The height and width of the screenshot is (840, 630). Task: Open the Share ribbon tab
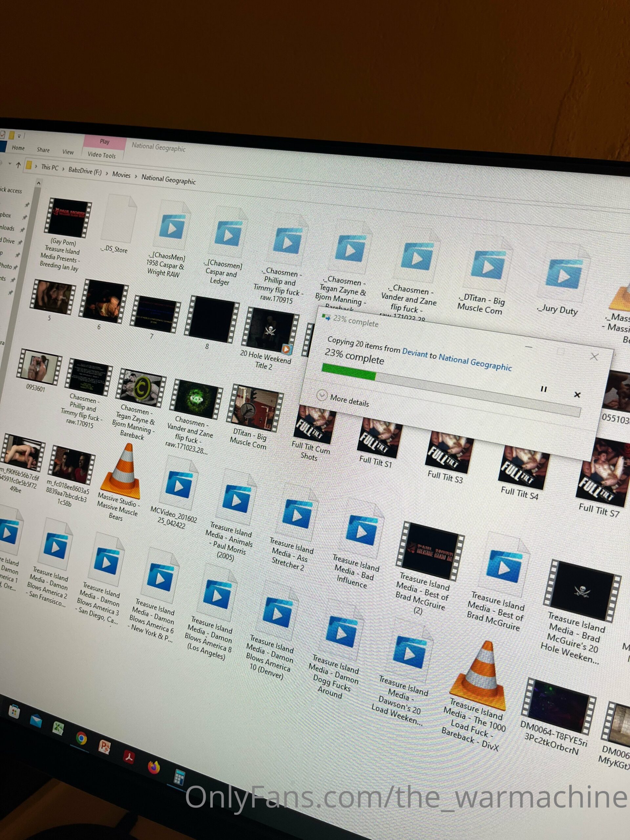coord(43,150)
